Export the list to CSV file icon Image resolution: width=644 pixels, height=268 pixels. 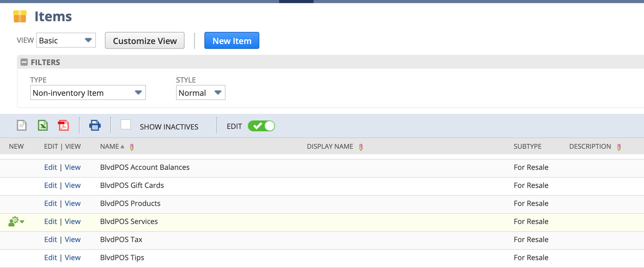coord(22,125)
